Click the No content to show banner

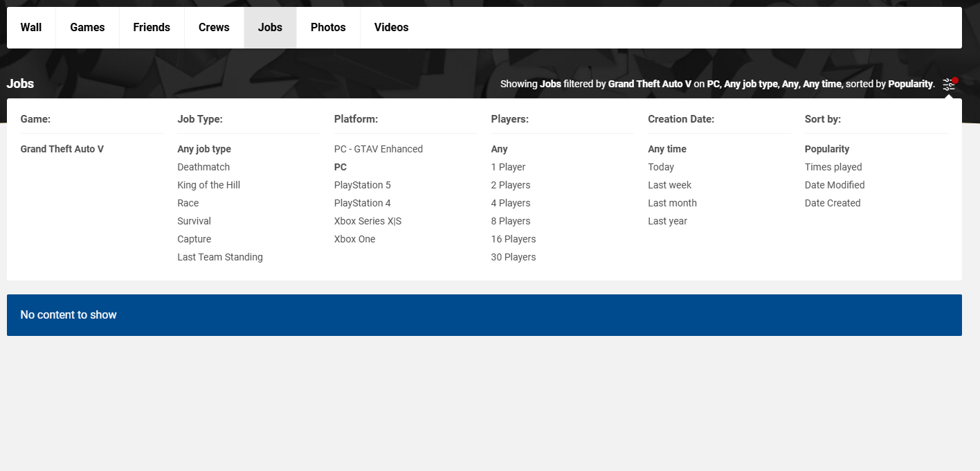[484, 315]
